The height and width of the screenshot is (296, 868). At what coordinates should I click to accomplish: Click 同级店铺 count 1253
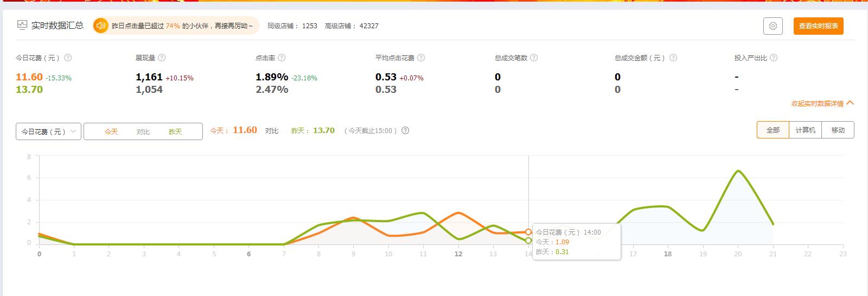[310, 26]
